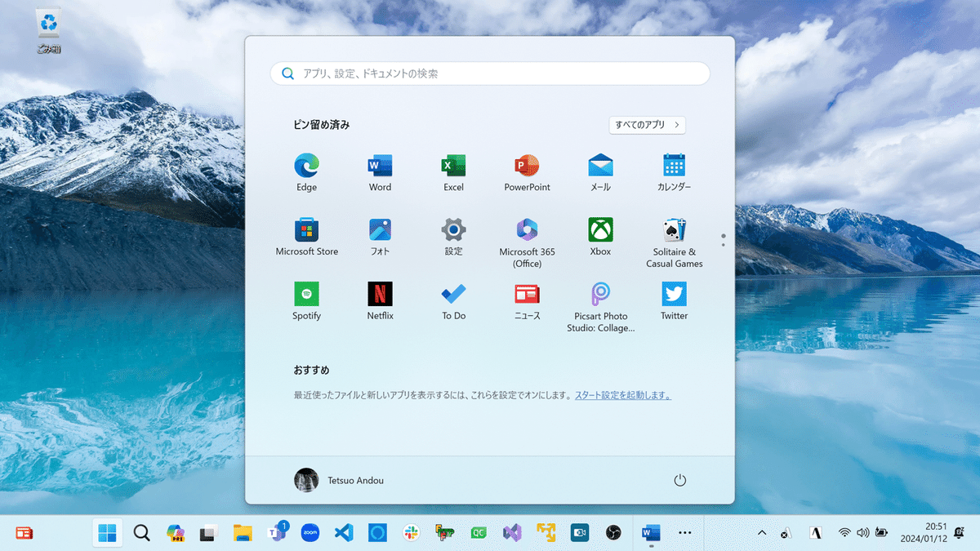Viewport: 980px width, 551px height.
Task: Open notification bell on the taskbar
Action: click(x=960, y=533)
